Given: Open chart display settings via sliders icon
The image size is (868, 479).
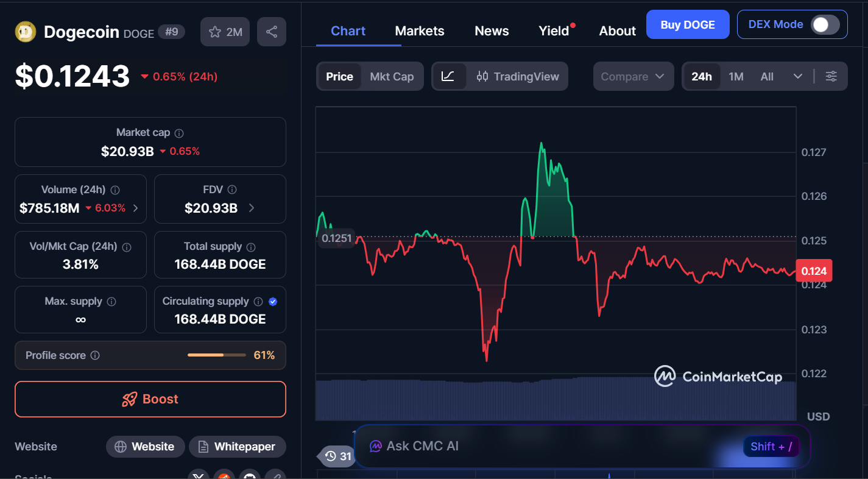Looking at the screenshot, I should click(831, 76).
